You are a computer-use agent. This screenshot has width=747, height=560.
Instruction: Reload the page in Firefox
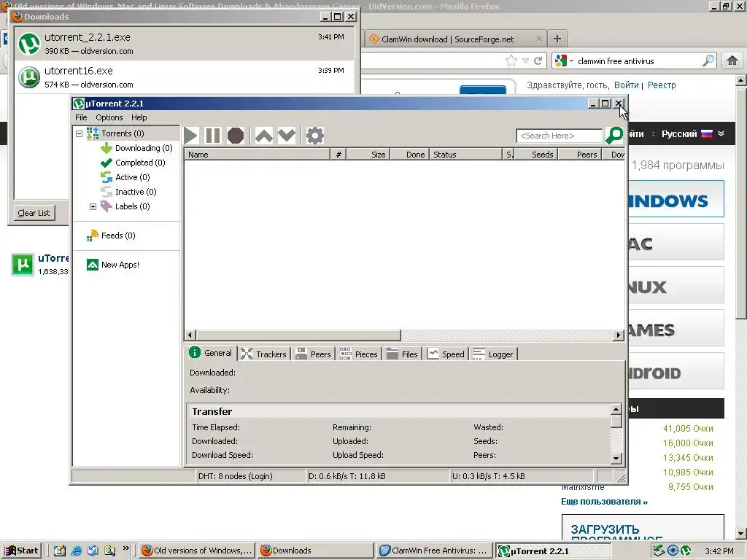(x=538, y=61)
